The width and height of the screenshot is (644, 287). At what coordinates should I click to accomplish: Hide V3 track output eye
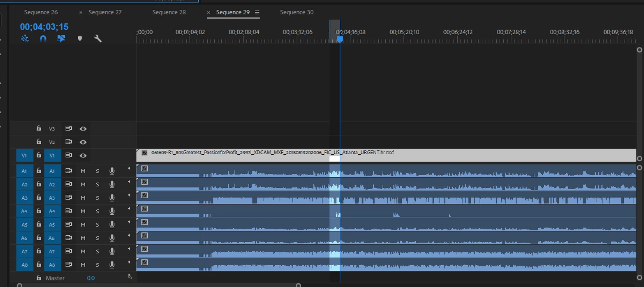[x=83, y=129]
